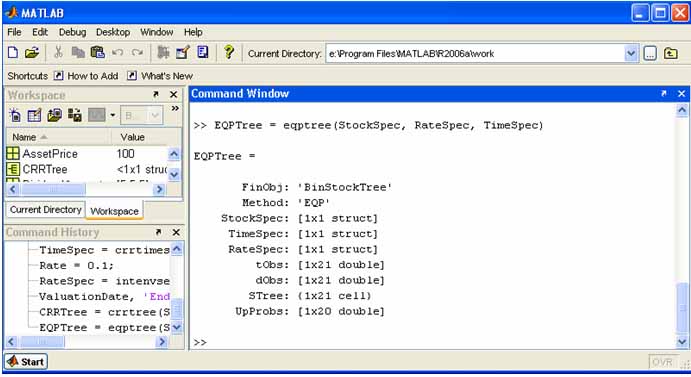Open the Current Directory dropdown list

(631, 54)
